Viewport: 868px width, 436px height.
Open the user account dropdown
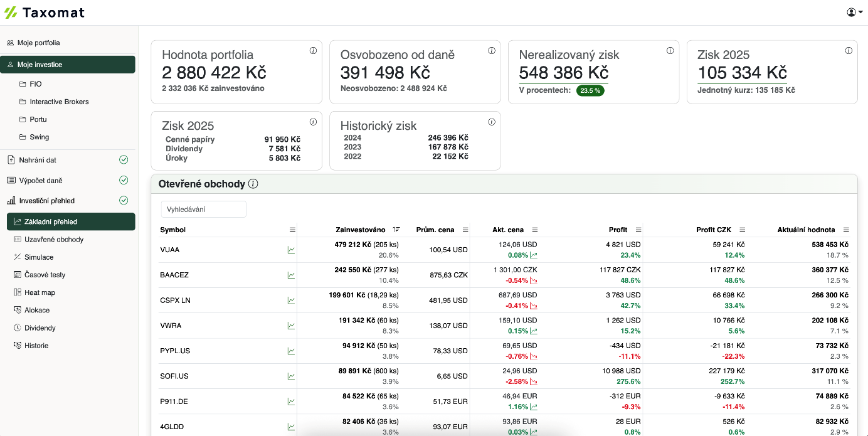pyautogui.click(x=854, y=12)
